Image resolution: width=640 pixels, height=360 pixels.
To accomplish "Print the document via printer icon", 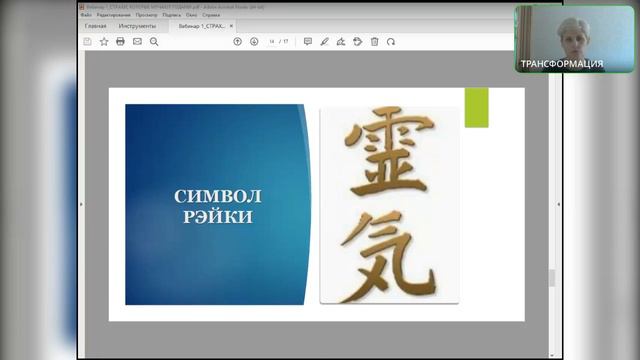I will (x=120, y=42).
